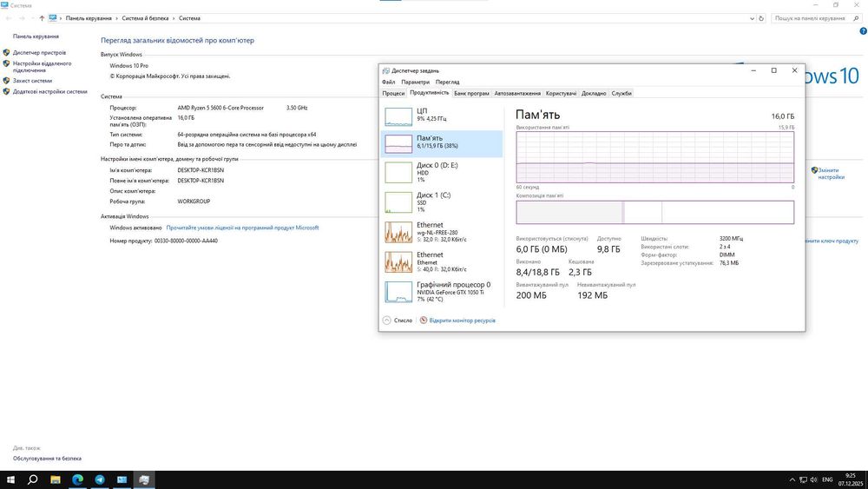Open Control Panel home link

point(36,36)
